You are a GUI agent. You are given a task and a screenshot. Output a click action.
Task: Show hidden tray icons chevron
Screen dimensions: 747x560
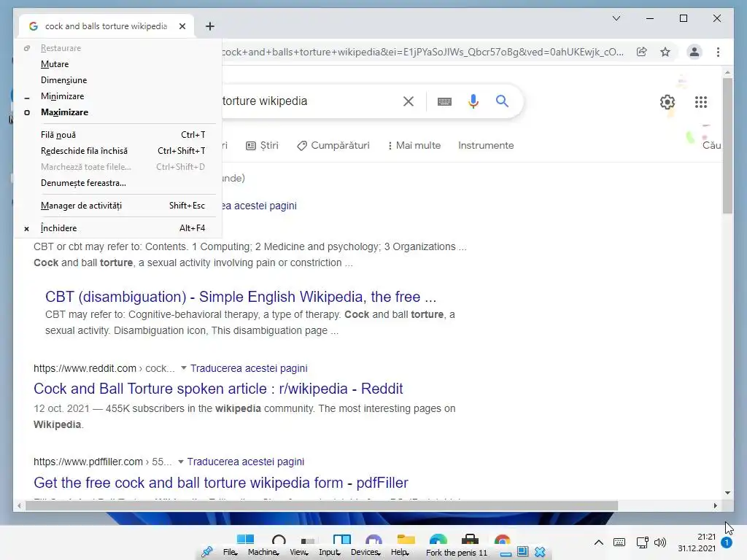[x=599, y=542]
